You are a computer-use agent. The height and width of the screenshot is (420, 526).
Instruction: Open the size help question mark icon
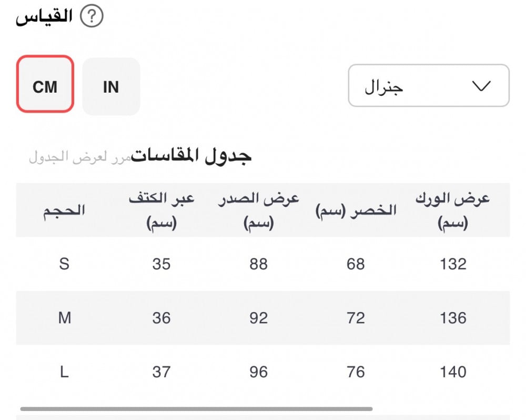[x=92, y=16]
